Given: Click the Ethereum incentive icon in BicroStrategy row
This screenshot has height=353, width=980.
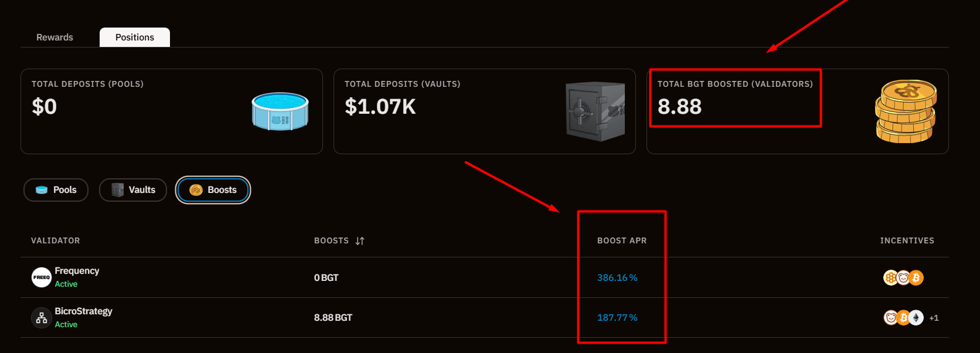Looking at the screenshot, I should (x=916, y=318).
